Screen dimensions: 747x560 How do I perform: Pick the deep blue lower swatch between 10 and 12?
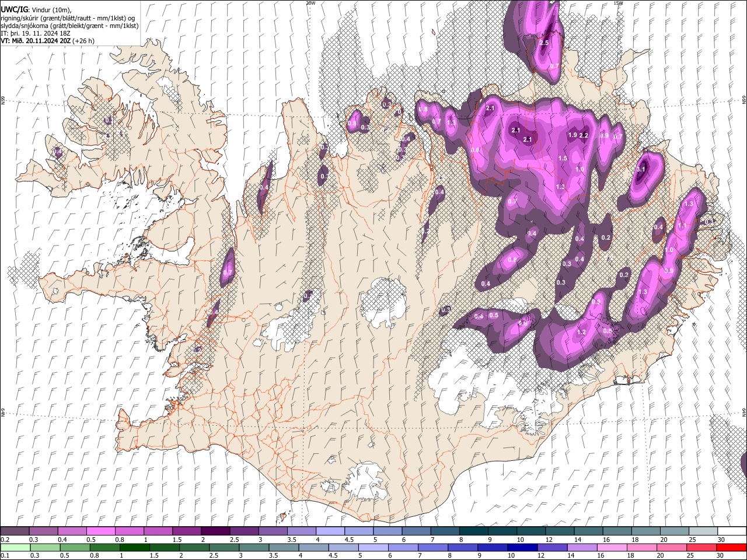522,547
